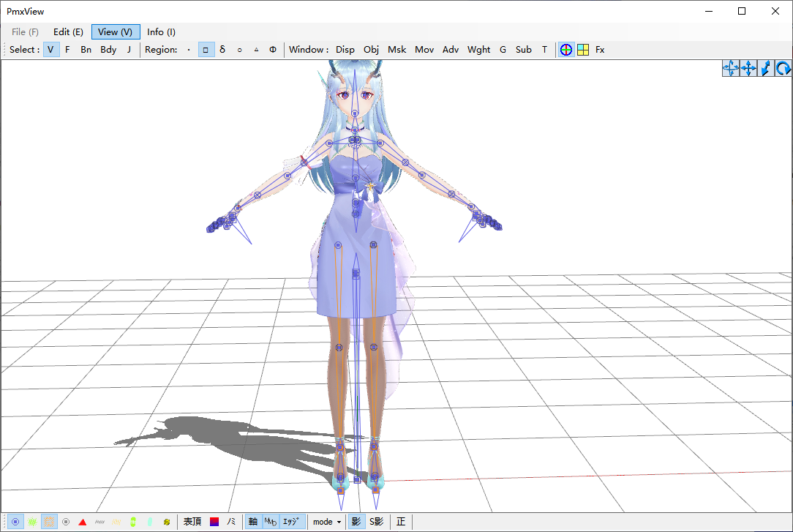Image resolution: width=793 pixels, height=532 pixels.
Task: Open the Wght weight window
Action: pyautogui.click(x=479, y=50)
